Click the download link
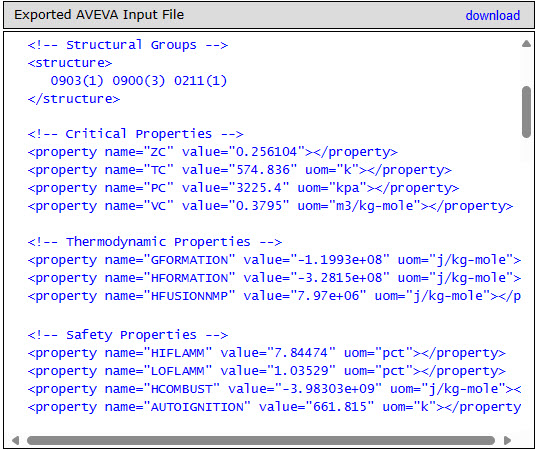The height and width of the screenshot is (450, 535). coord(493,16)
